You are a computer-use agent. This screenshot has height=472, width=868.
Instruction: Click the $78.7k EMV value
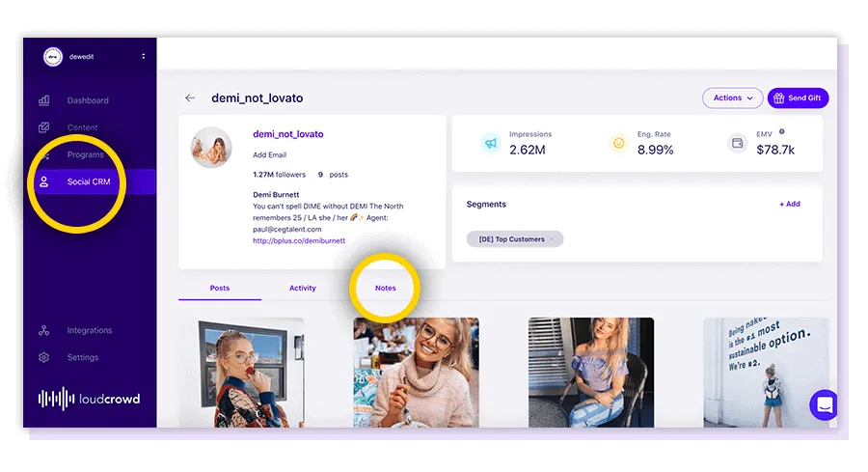click(x=775, y=150)
